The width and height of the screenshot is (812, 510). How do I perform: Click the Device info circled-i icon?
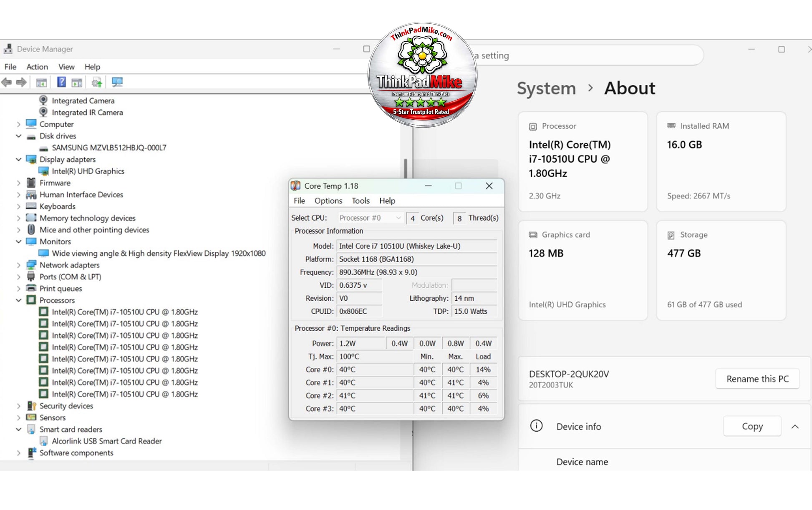click(536, 426)
